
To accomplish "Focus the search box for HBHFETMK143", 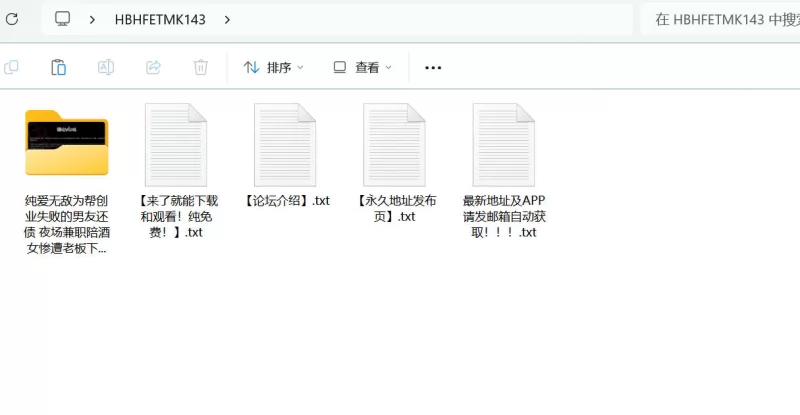I will pyautogui.click(x=720, y=19).
